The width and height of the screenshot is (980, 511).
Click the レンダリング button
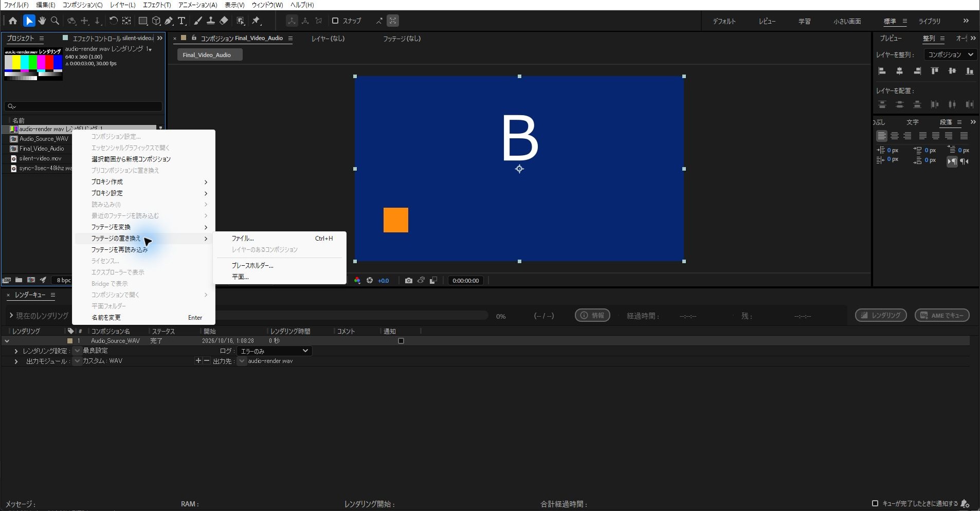click(x=881, y=315)
